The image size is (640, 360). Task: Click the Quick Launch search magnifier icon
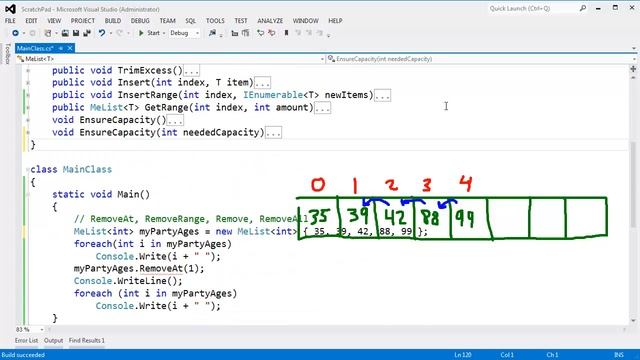click(583, 8)
